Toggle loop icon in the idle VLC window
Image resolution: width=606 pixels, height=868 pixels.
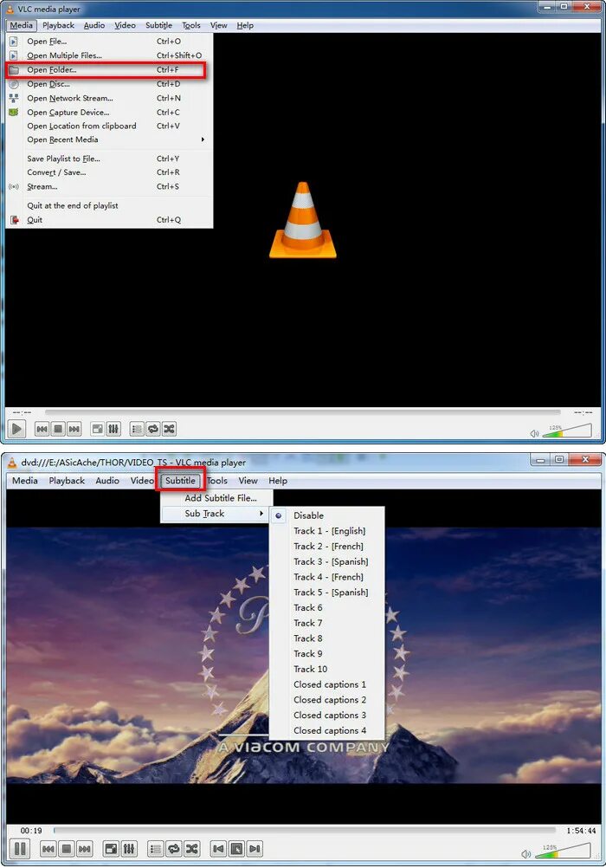point(152,429)
